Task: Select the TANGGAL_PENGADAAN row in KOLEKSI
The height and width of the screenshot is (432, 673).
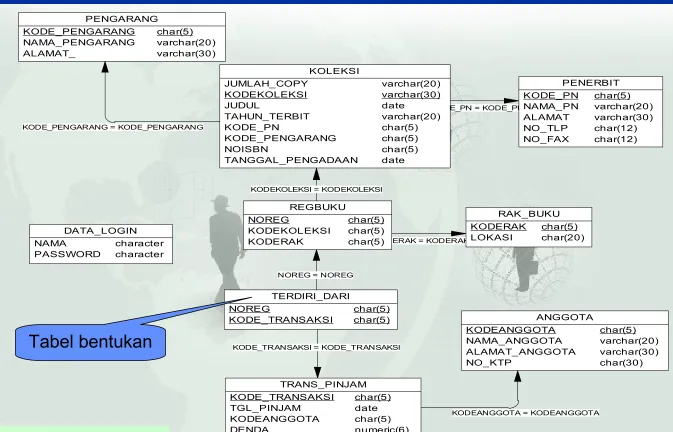Action: point(335,160)
